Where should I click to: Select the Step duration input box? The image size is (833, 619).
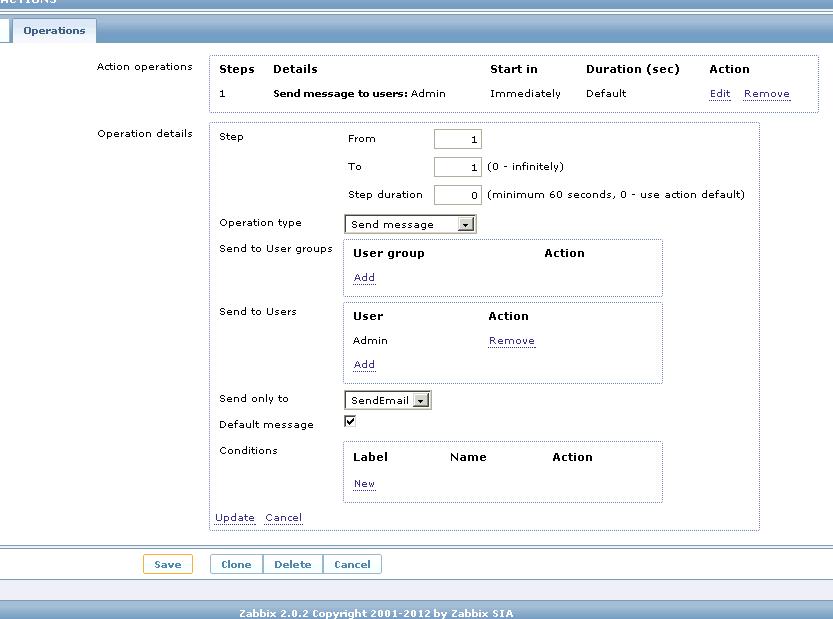tap(458, 195)
